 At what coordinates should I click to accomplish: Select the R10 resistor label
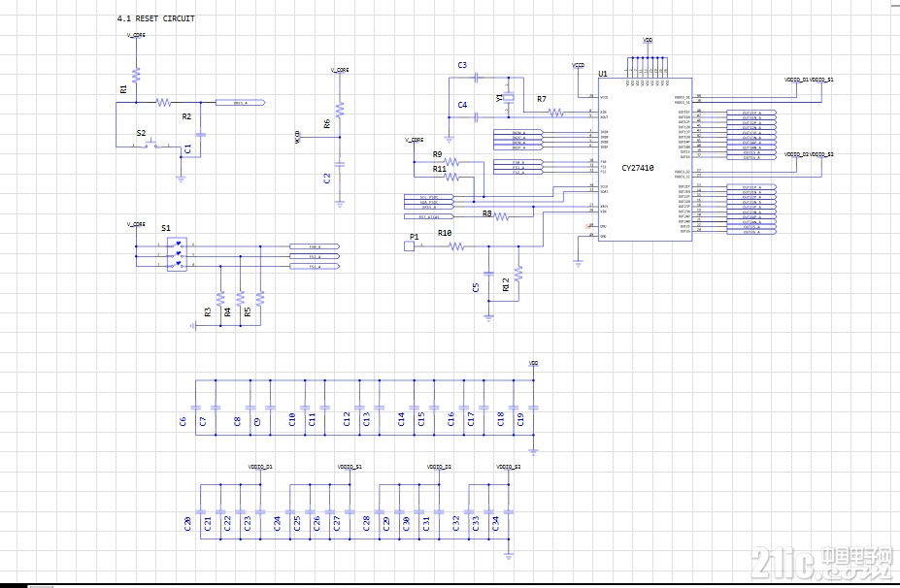[x=445, y=233]
